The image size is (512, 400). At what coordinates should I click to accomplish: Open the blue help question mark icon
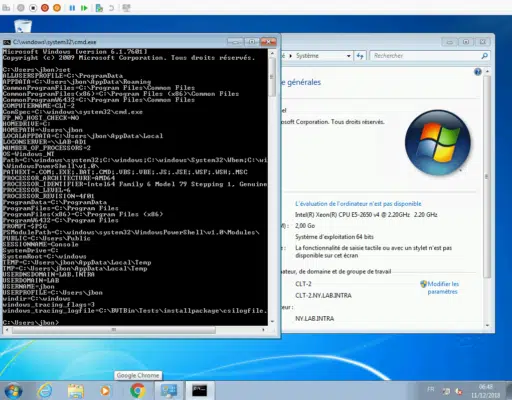click(x=478, y=72)
